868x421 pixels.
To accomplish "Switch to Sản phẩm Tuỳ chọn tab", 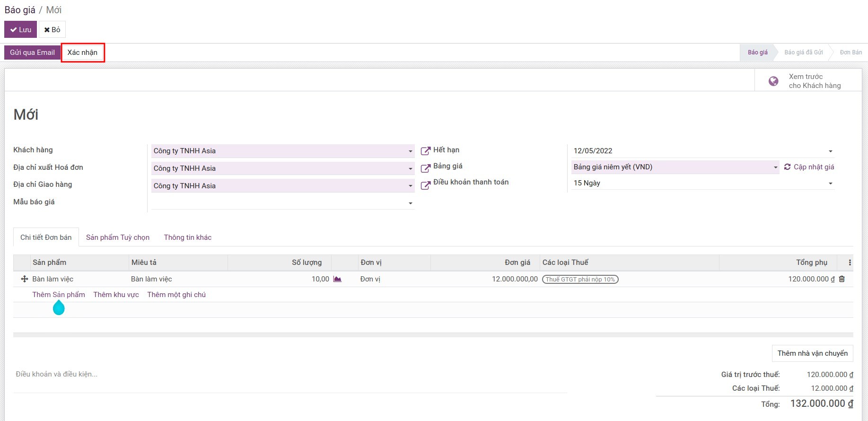I will pos(118,237).
